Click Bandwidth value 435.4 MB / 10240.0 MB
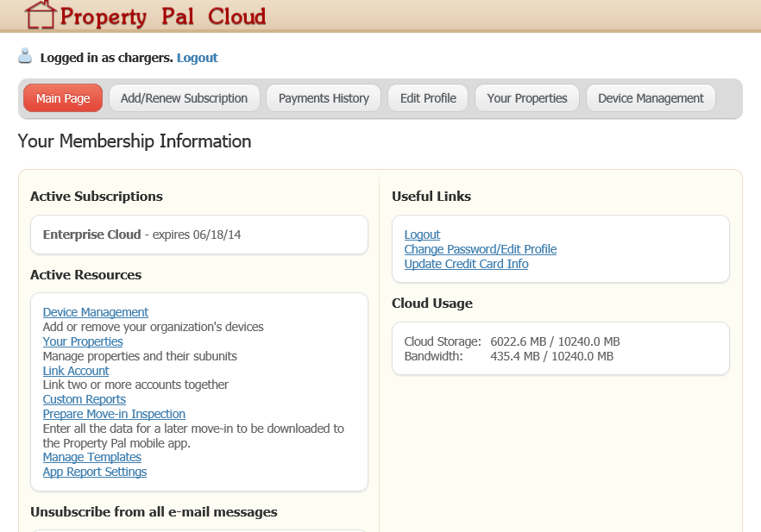Screen dimensions: 761x532 coord(552,356)
